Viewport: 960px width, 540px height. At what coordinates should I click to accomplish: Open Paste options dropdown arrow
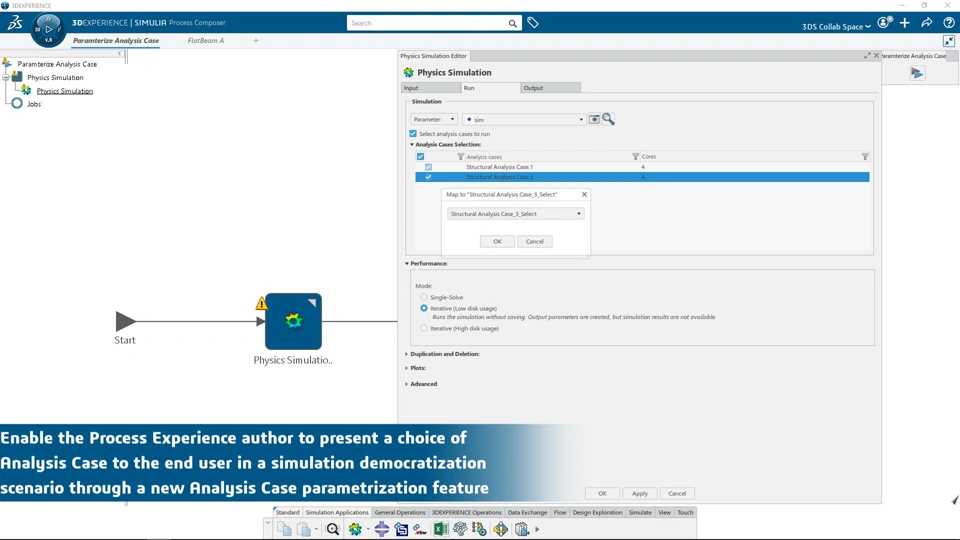pyautogui.click(x=316, y=529)
